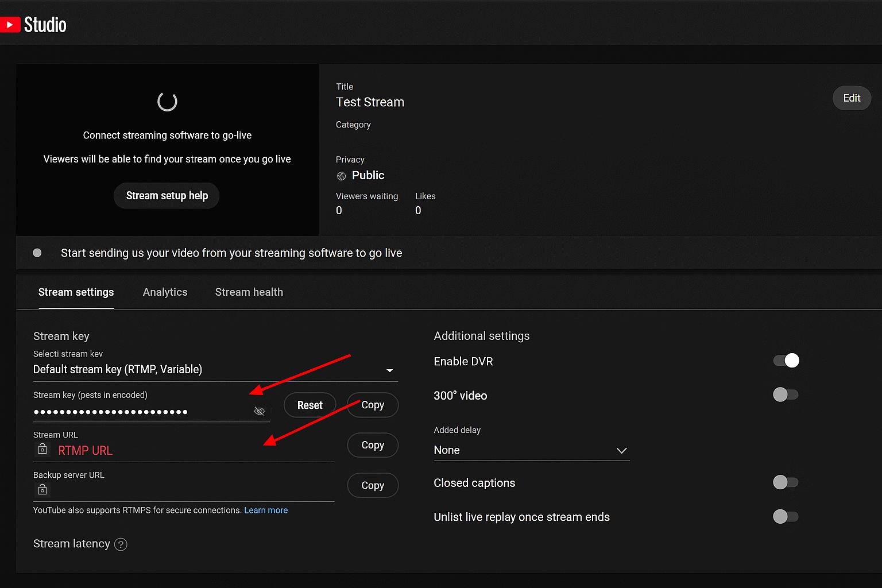This screenshot has height=588, width=882.
Task: Click the lock icon under Backup server URL
Action: pyautogui.click(x=42, y=489)
